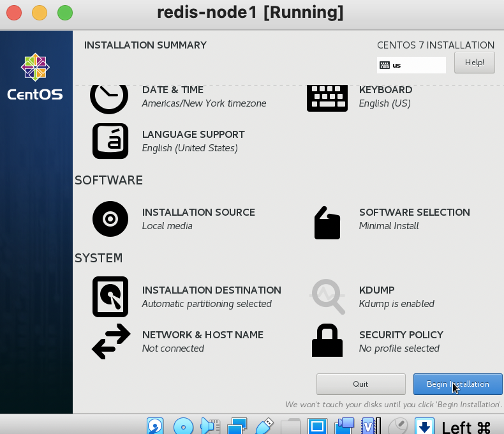Click Begin Installation button
This screenshot has width=504, height=434.
(457, 384)
